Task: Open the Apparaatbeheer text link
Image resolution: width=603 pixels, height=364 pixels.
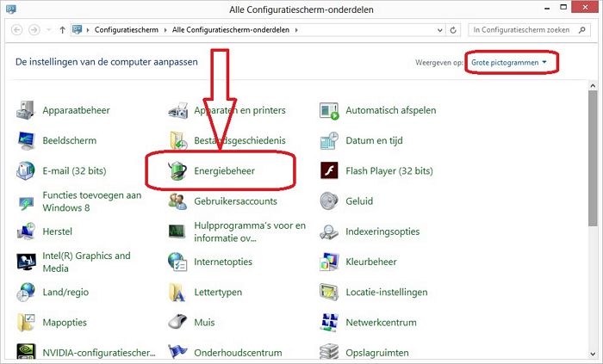Action: pyautogui.click(x=76, y=111)
